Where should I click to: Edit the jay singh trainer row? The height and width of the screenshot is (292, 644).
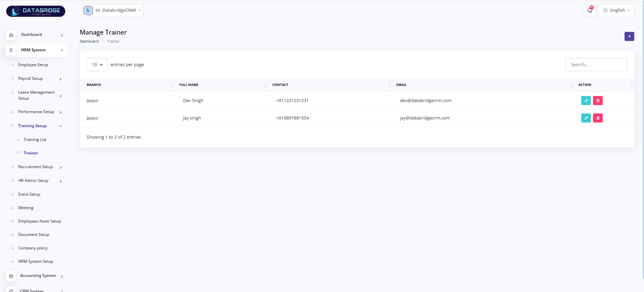pos(586,118)
